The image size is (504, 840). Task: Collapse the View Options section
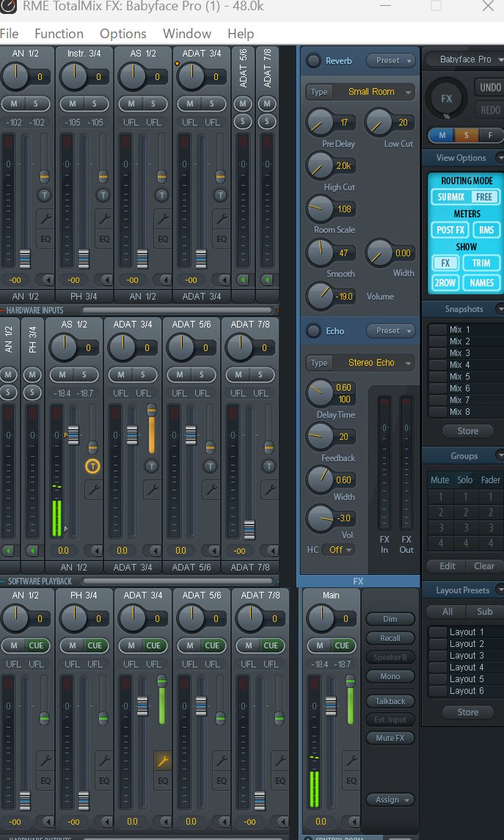(x=500, y=157)
